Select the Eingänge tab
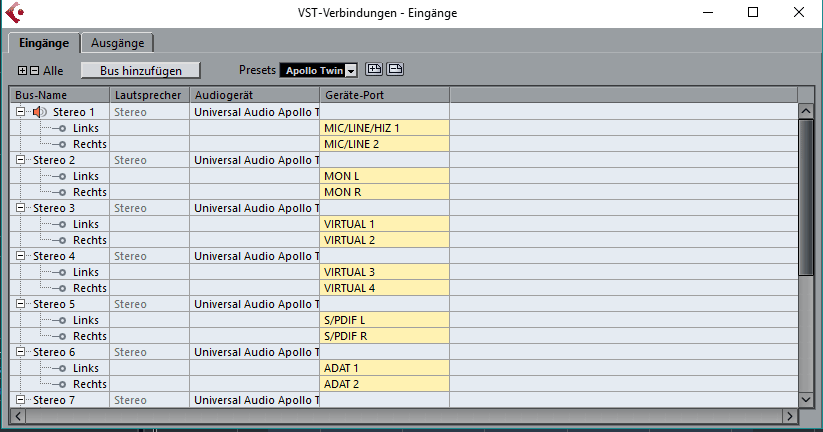The height and width of the screenshot is (432, 823). pos(44,43)
